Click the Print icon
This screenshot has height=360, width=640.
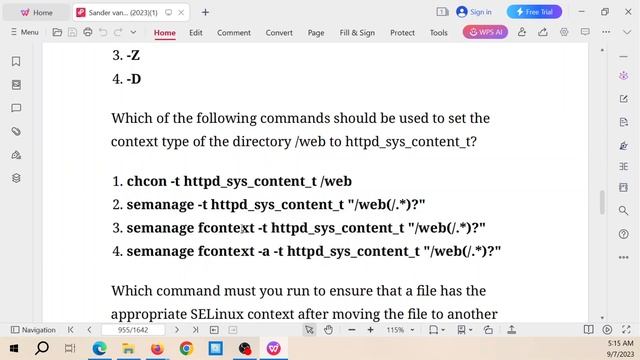click(x=88, y=32)
